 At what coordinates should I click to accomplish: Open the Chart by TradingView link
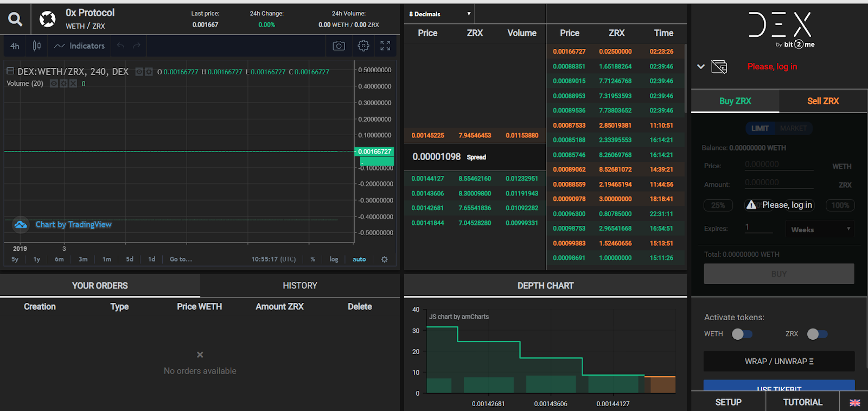(73, 225)
